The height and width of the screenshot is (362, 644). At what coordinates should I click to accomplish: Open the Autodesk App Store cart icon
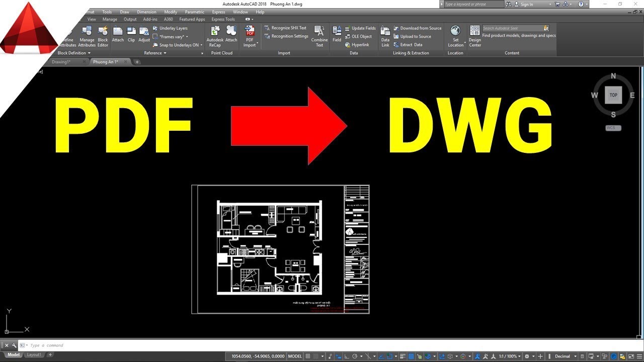pyautogui.click(x=556, y=4)
